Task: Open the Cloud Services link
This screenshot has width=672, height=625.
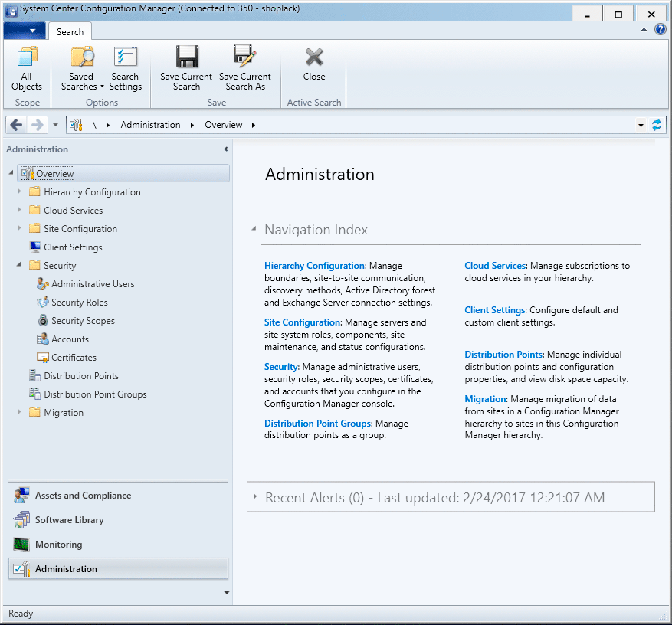Action: pos(494,266)
